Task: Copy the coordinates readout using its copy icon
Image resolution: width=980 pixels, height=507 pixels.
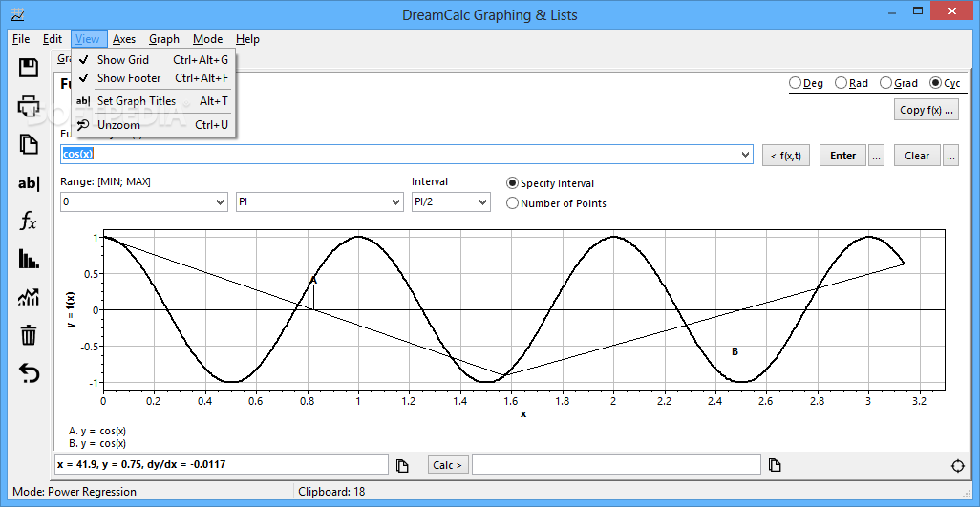Action: (x=402, y=465)
